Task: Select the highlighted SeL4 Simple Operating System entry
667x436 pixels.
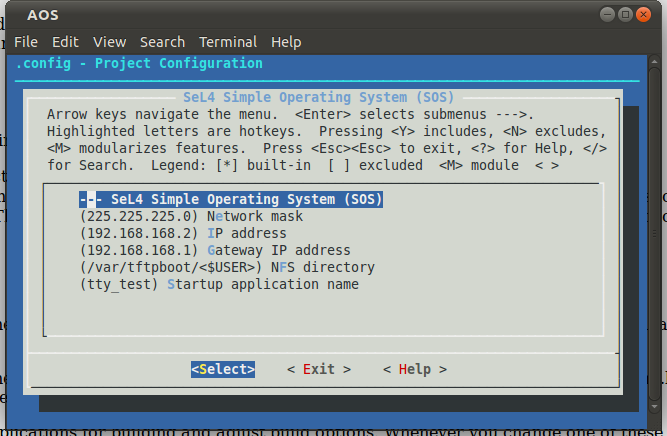Action: point(232,199)
